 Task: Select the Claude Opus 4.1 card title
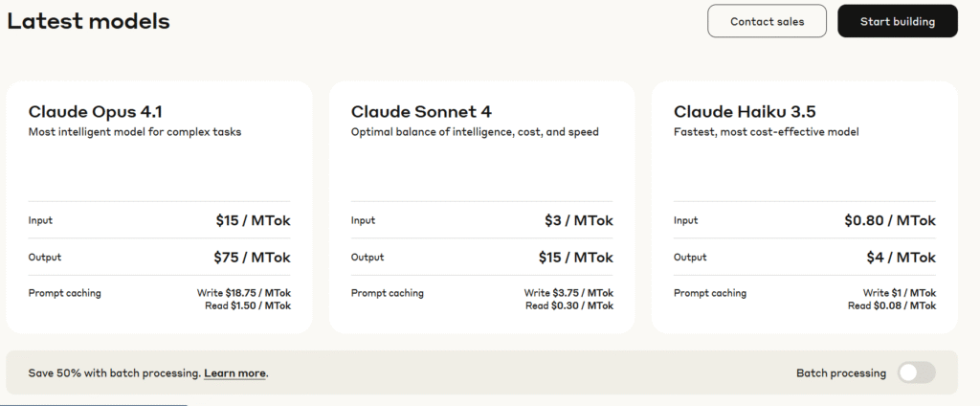pyautogui.click(x=88, y=112)
